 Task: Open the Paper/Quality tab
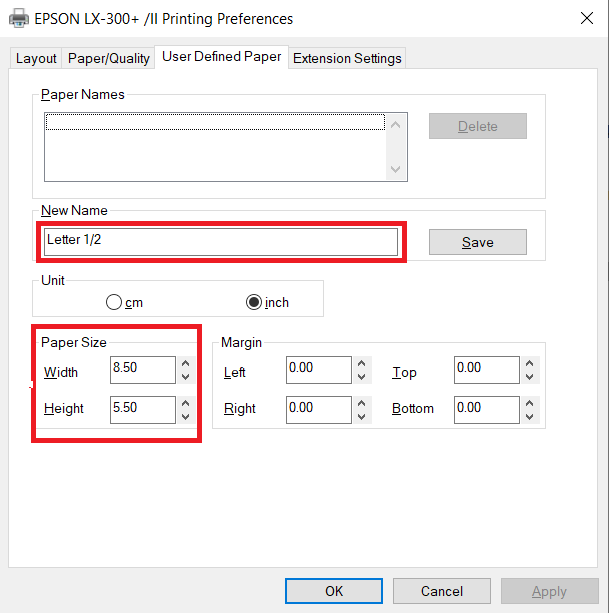[x=108, y=58]
